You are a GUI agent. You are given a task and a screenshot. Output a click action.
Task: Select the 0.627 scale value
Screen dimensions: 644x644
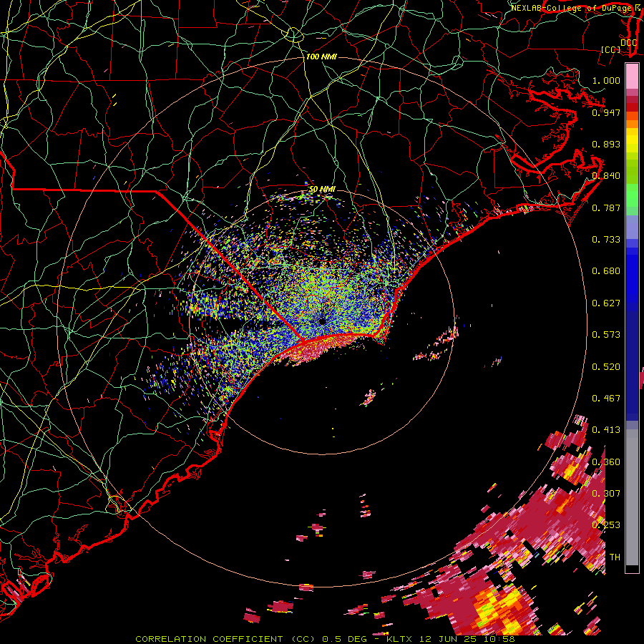click(x=606, y=303)
